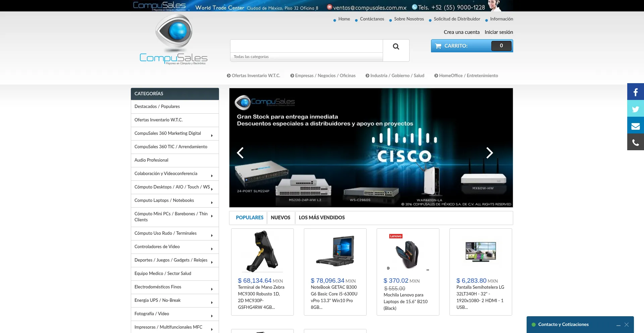Start a search with the magnifier icon

coord(396,46)
